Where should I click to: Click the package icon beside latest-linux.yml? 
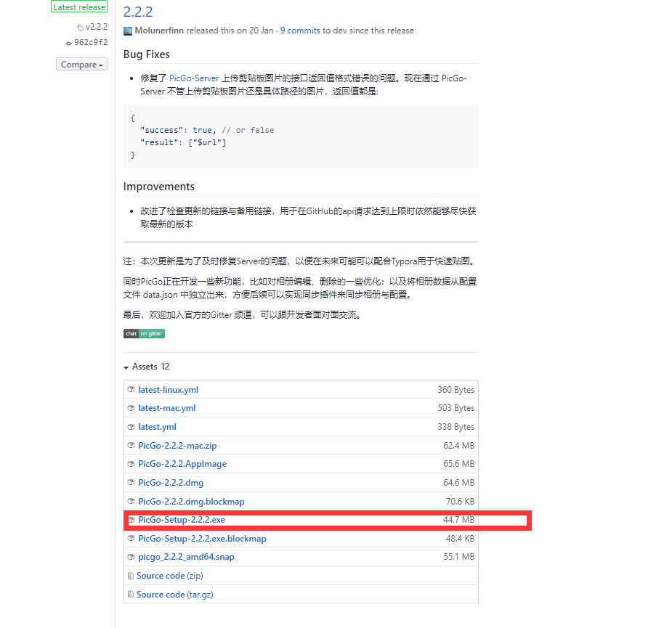point(131,389)
